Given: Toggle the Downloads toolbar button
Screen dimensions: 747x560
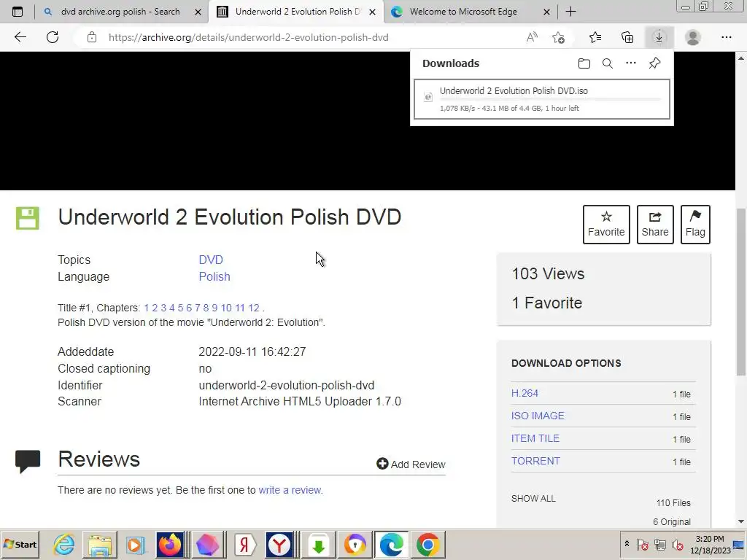Looking at the screenshot, I should click(659, 37).
